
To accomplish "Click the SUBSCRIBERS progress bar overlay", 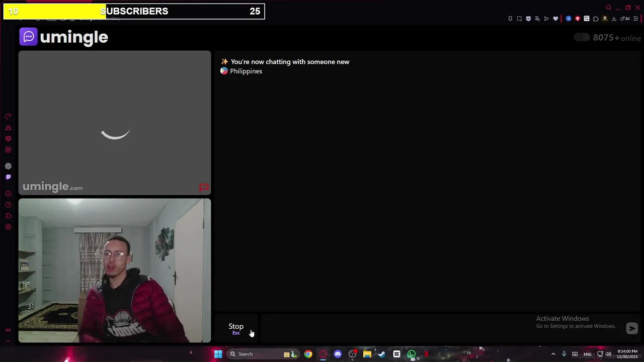I will click(134, 11).
